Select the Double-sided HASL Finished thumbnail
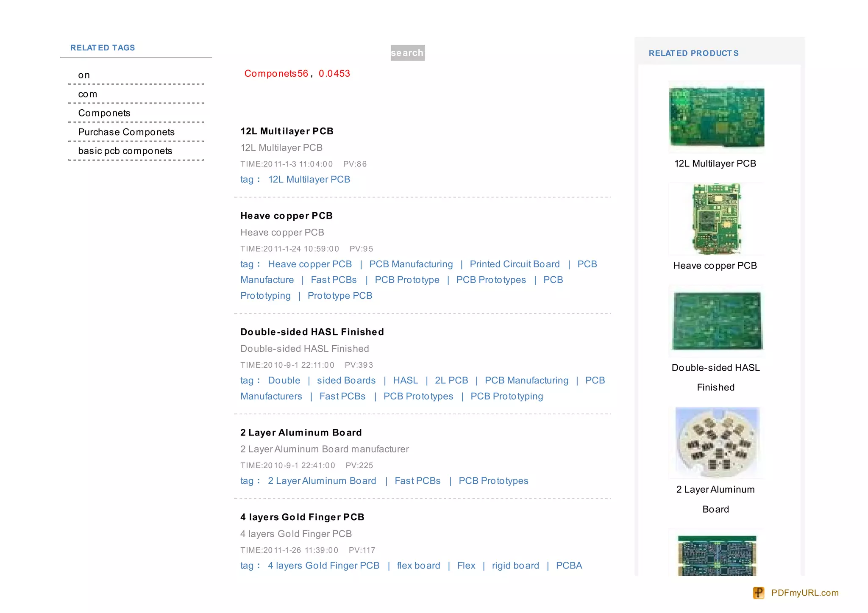 tap(716, 321)
